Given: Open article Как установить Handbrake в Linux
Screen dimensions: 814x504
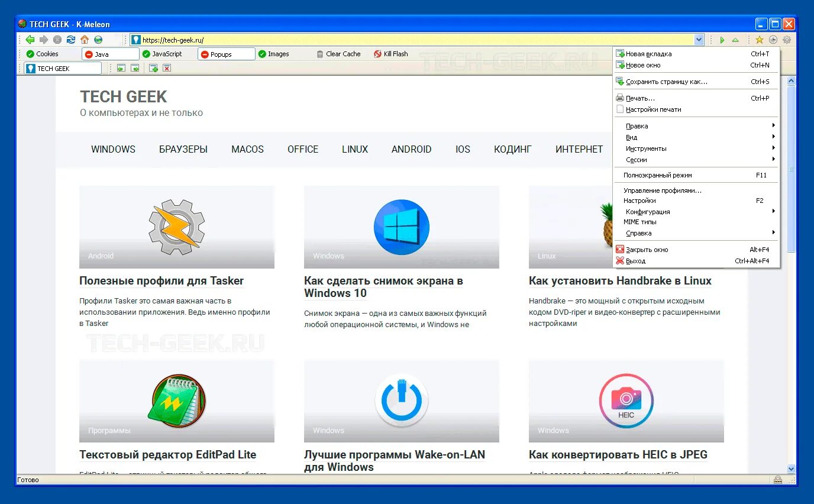Looking at the screenshot, I should coord(620,281).
